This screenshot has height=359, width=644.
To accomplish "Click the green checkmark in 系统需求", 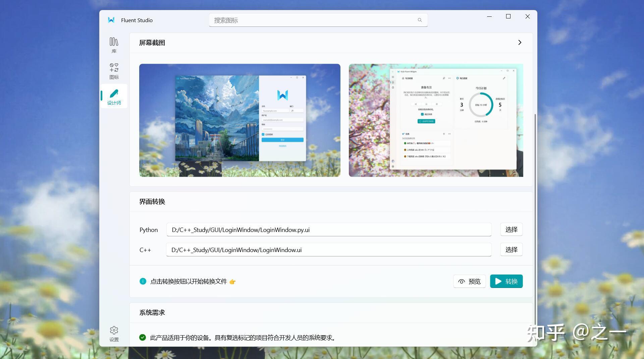I will point(143,338).
